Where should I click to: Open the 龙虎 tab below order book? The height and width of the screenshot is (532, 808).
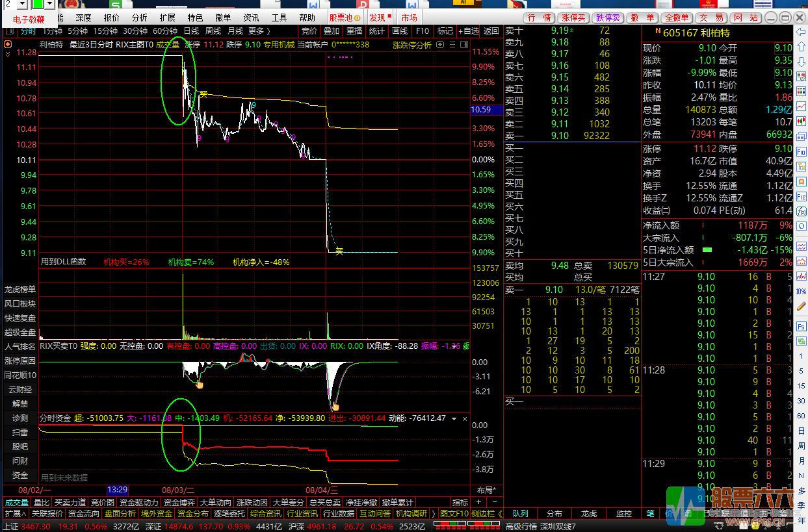pyautogui.click(x=589, y=513)
